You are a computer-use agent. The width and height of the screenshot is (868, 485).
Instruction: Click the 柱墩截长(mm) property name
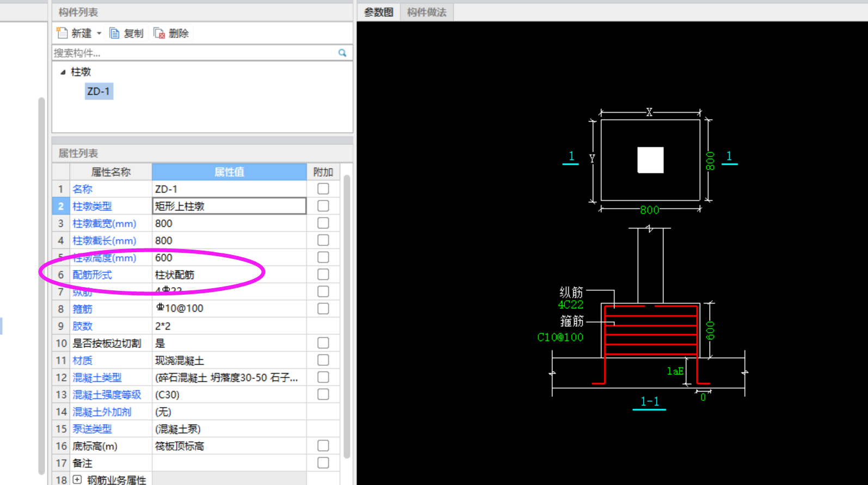click(x=104, y=240)
